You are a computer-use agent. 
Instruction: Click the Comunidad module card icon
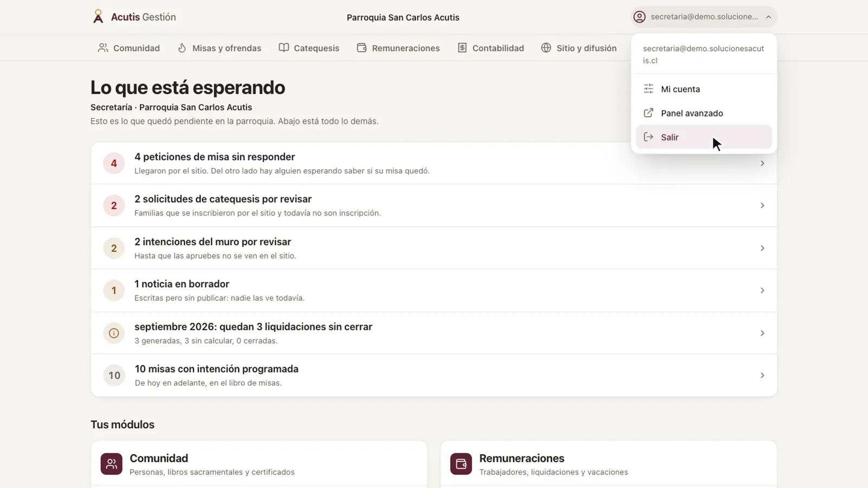111,464
